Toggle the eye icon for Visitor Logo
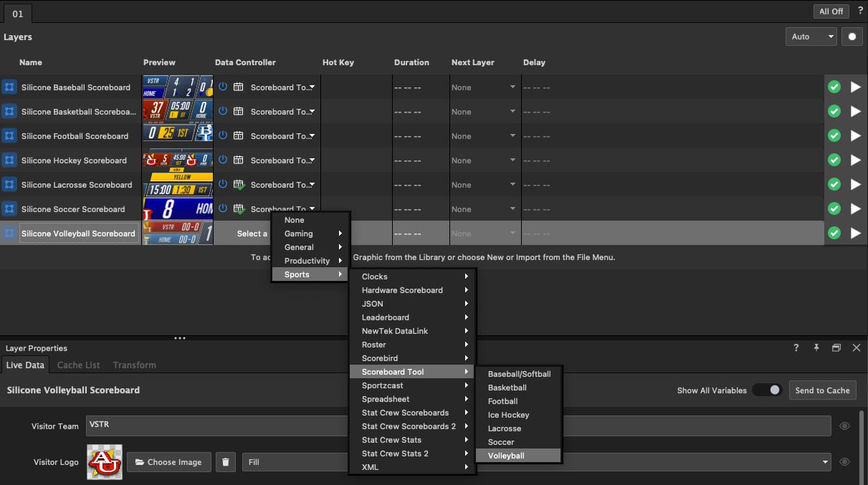This screenshot has height=485, width=868. click(x=844, y=462)
